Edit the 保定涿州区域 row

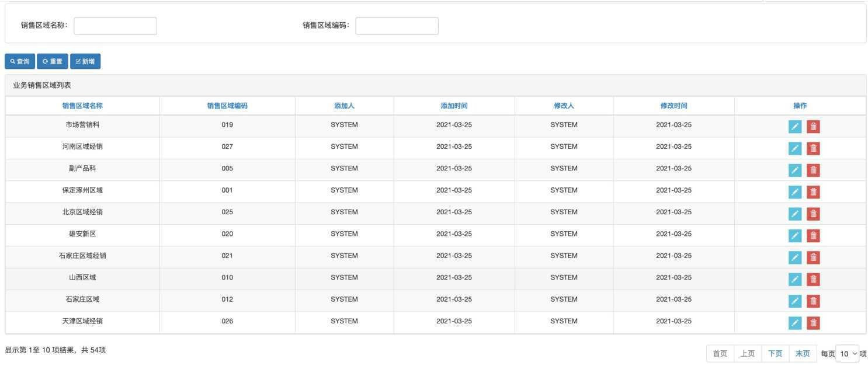(x=795, y=192)
